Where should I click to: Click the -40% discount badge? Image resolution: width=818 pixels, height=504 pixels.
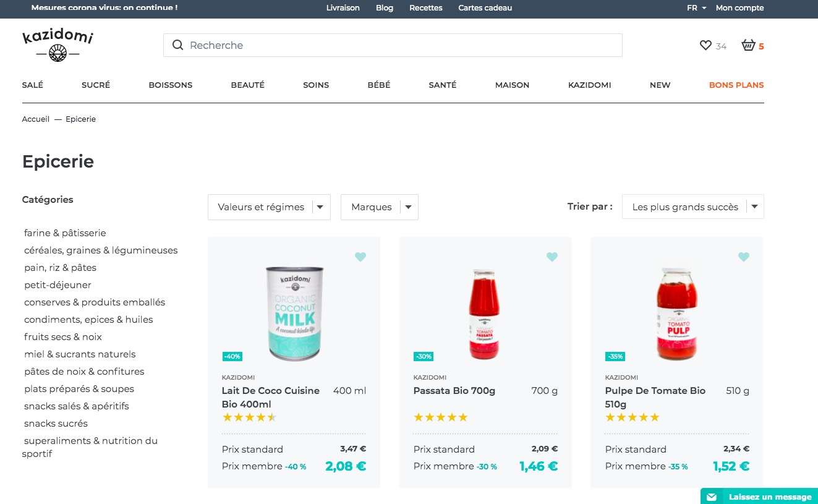232,356
